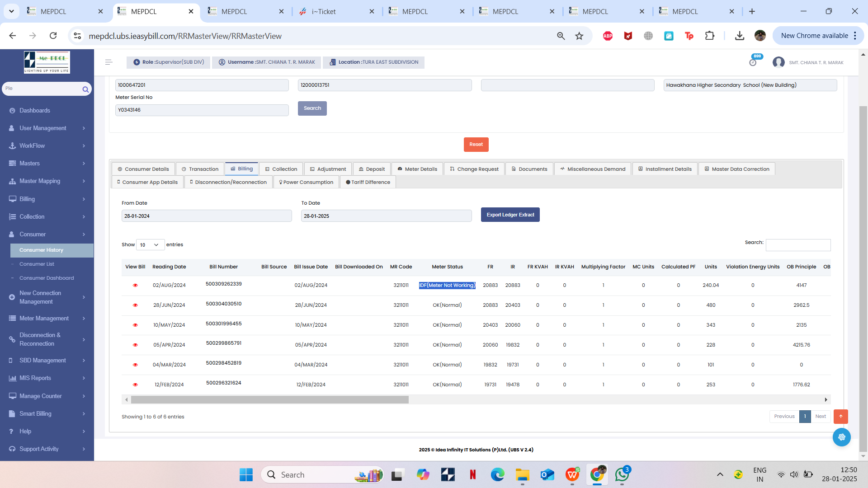View bill for 02/AUG/2024 reading
The width and height of the screenshot is (868, 488).
pyautogui.click(x=135, y=286)
